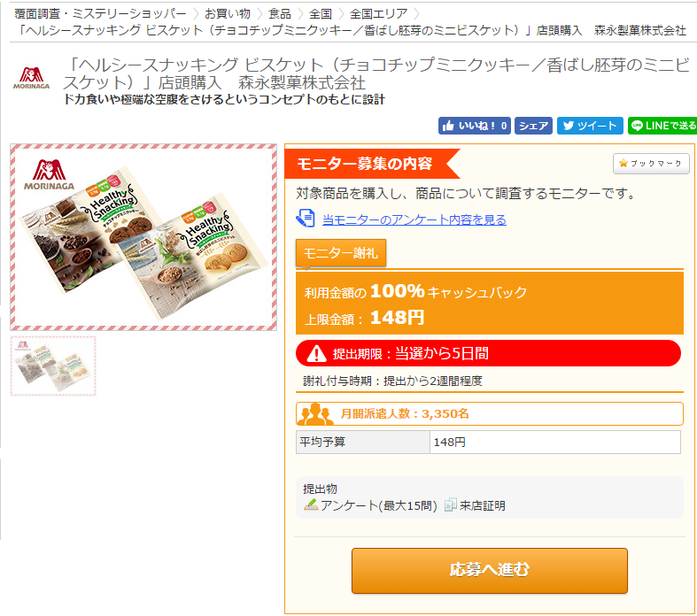Click the small product thumbnail image

click(x=53, y=366)
